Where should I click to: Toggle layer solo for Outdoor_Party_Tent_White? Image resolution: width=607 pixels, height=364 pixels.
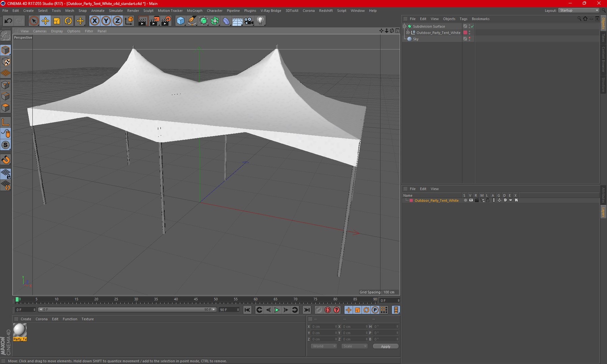pos(465,201)
